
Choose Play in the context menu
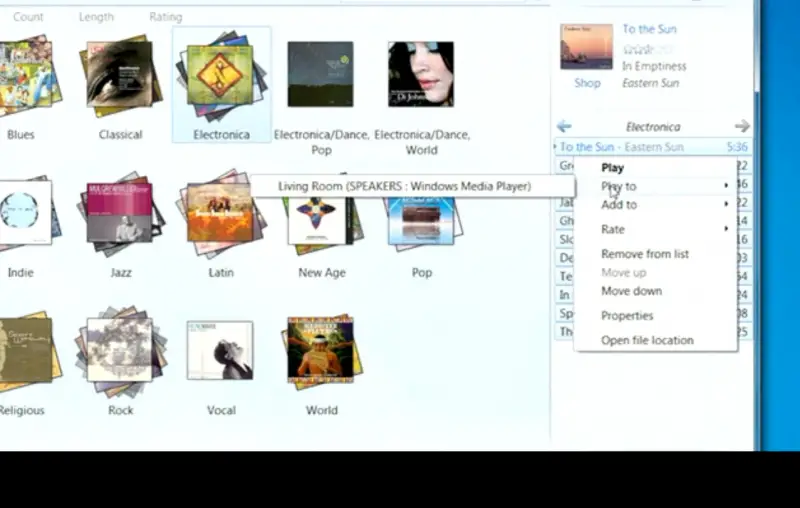coord(655,168)
